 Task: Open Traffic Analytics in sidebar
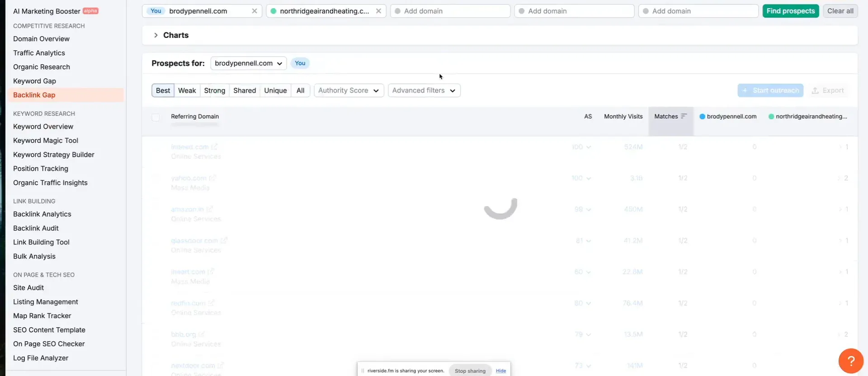(39, 53)
